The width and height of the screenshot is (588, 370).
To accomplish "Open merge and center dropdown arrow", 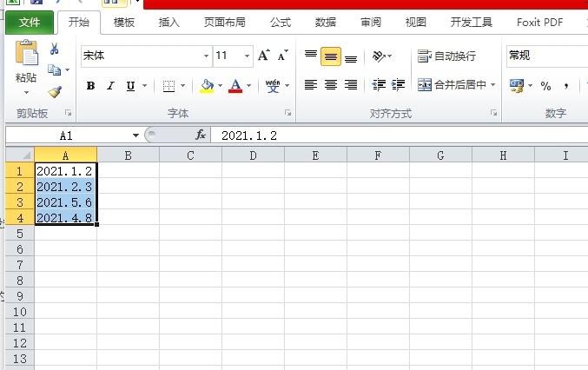I will [493, 85].
